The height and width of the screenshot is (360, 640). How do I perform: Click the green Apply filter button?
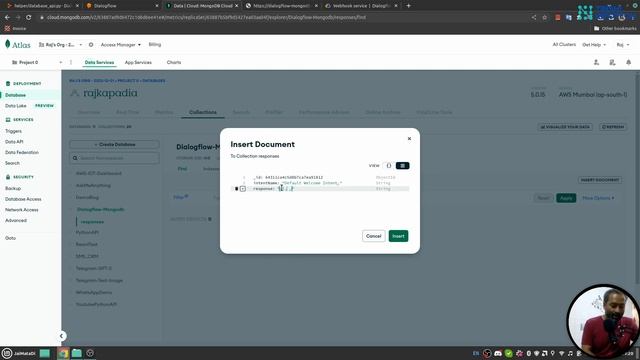tap(566, 198)
